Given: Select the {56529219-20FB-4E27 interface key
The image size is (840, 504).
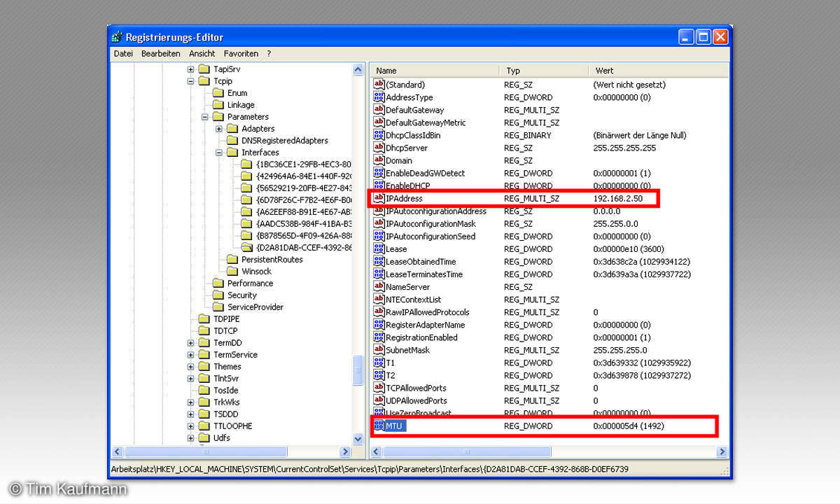Looking at the screenshot, I should [x=303, y=188].
